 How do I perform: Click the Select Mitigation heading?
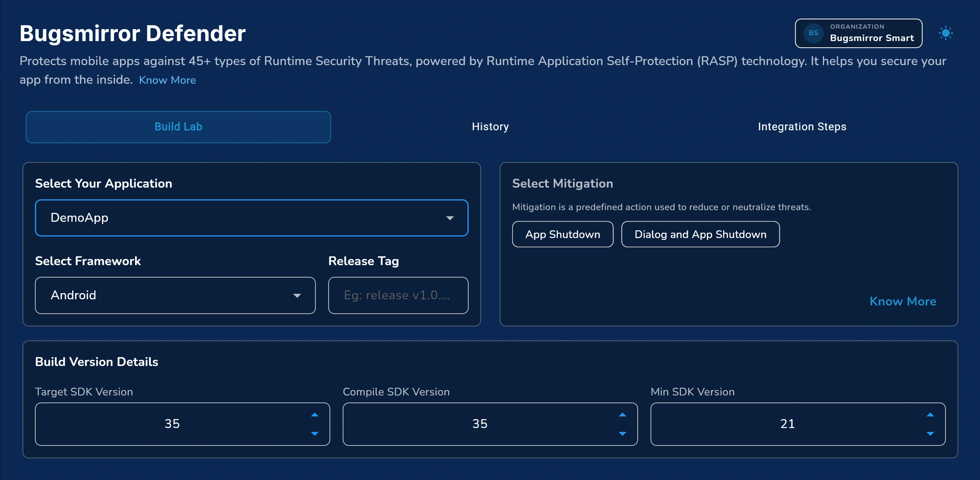pyautogui.click(x=563, y=183)
